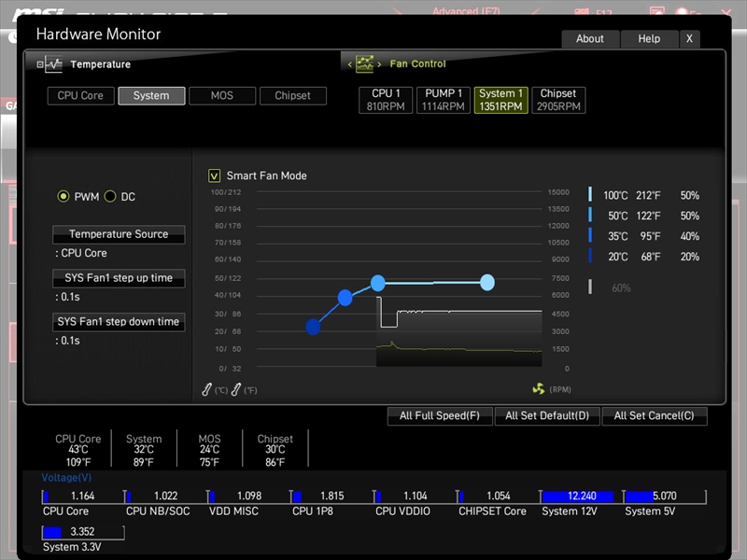Select the DC radio button
Image resolution: width=747 pixels, height=560 pixels.
pyautogui.click(x=110, y=196)
